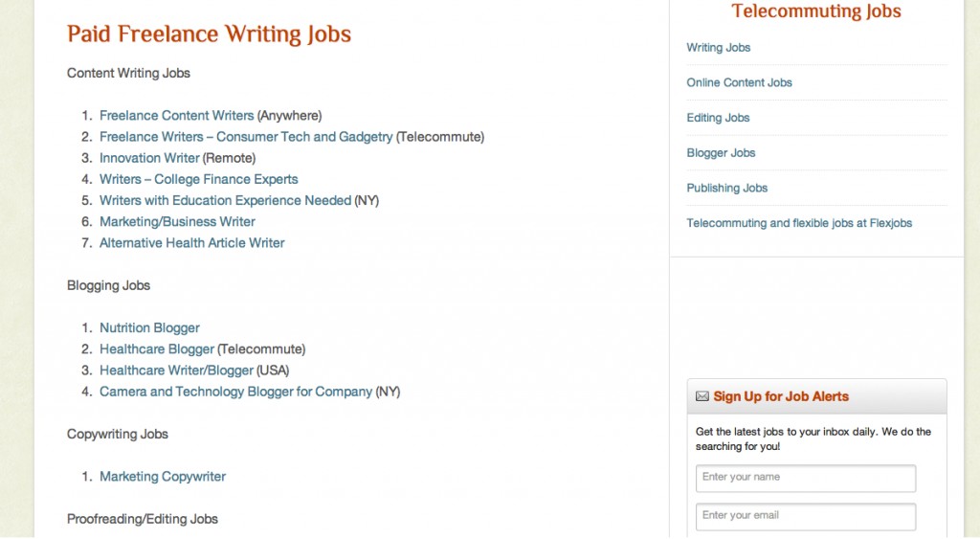Viewport: 980px width, 539px height.
Task: Open Alternative Health Article Writer job
Action: [x=191, y=243]
